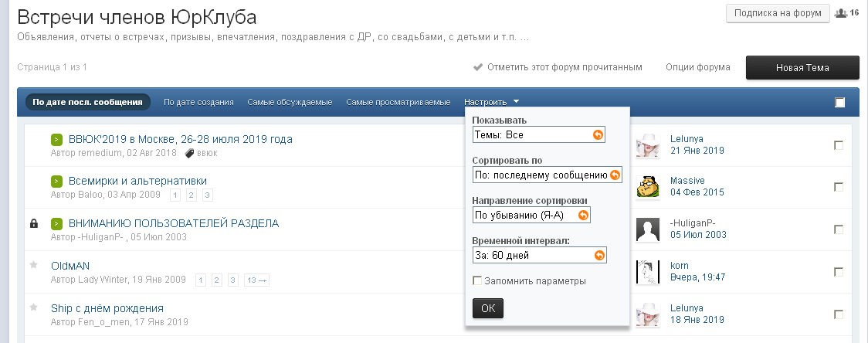Open the Показывать Темы: Все dropdown
Image resolution: width=868 pixels, height=343 pixels.
click(539, 134)
